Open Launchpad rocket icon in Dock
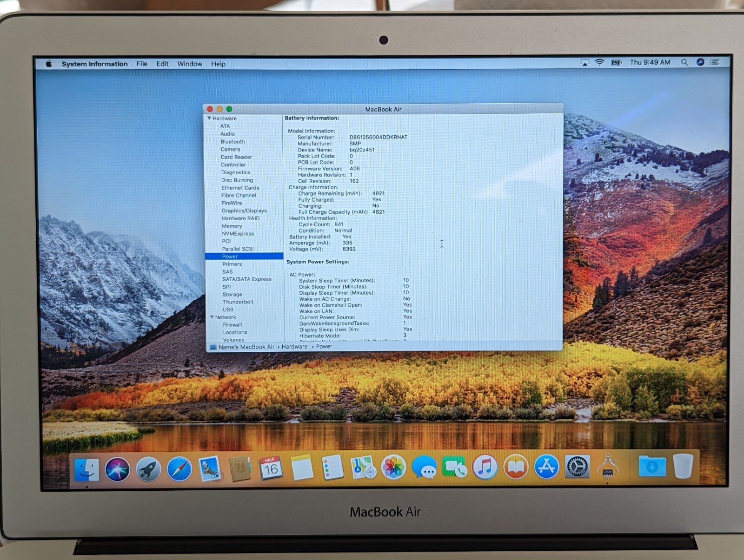 coord(148,469)
